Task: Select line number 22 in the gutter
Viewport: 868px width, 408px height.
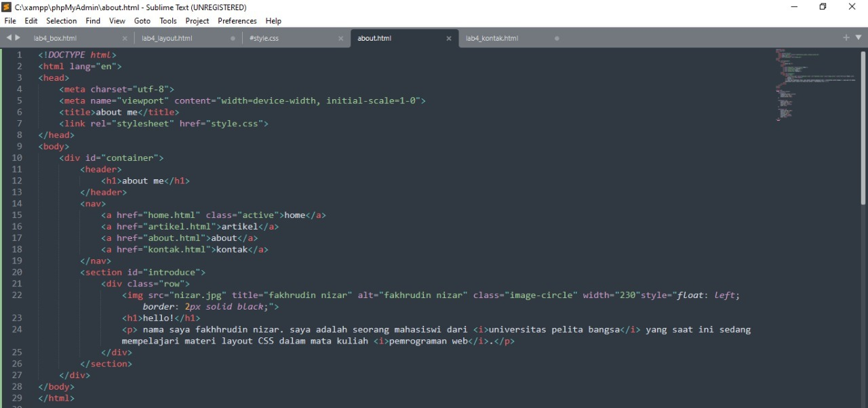Action: 17,295
